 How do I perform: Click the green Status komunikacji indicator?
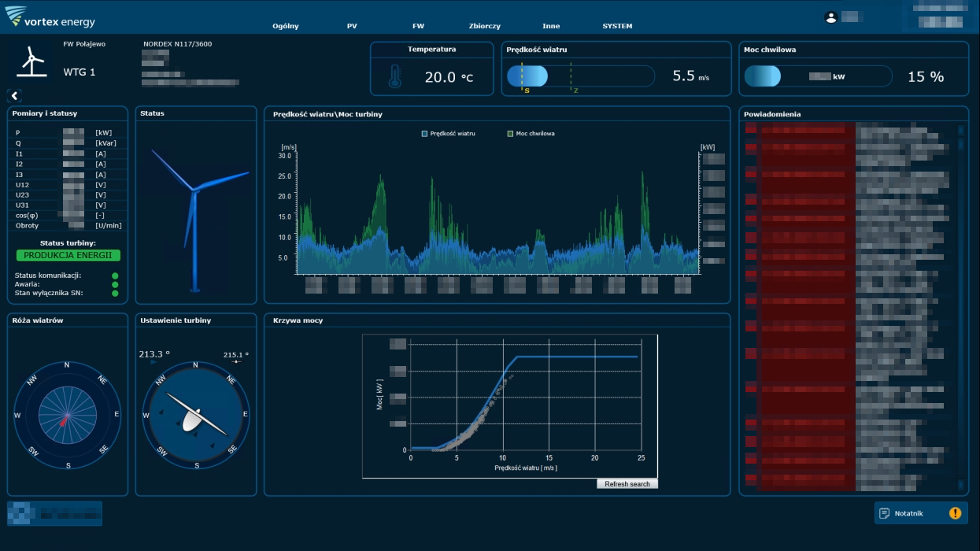point(115,275)
